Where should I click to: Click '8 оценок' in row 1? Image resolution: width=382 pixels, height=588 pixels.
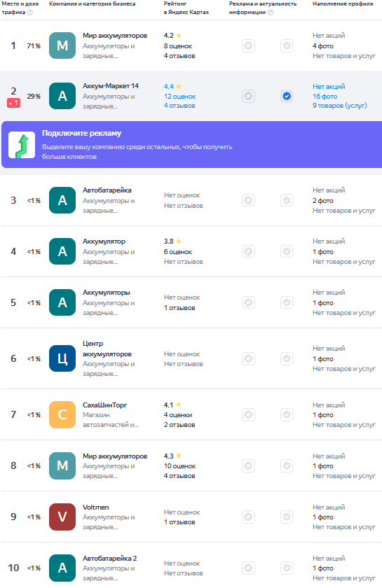click(177, 46)
